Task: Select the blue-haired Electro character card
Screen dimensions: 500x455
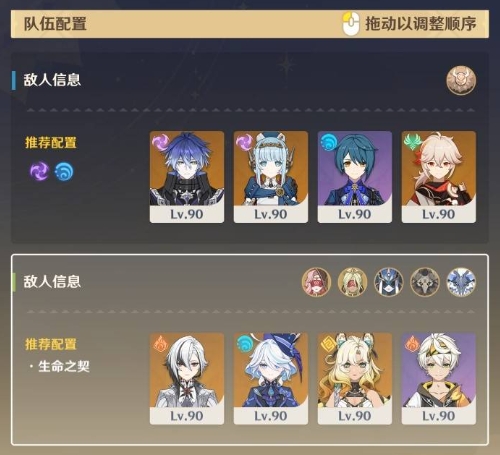Action: pyautogui.click(x=187, y=177)
